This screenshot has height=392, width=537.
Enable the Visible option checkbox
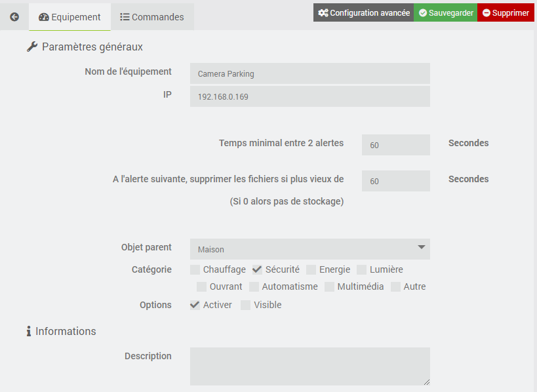(246, 305)
